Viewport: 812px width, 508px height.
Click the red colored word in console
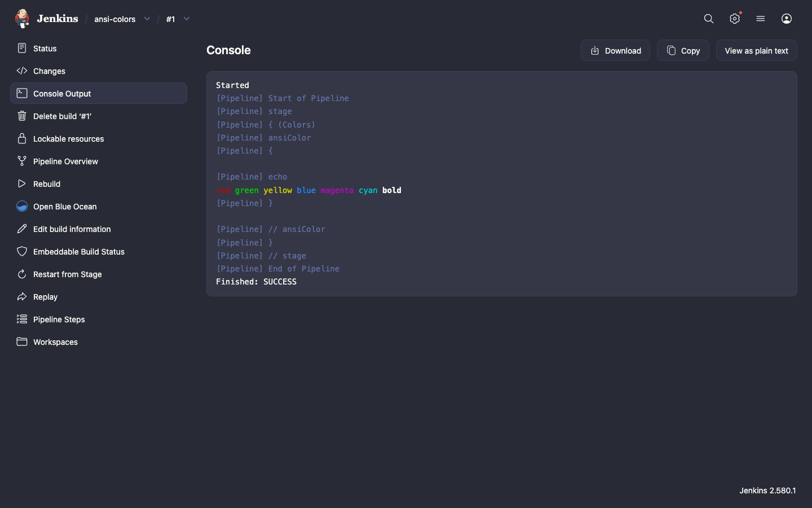point(223,190)
